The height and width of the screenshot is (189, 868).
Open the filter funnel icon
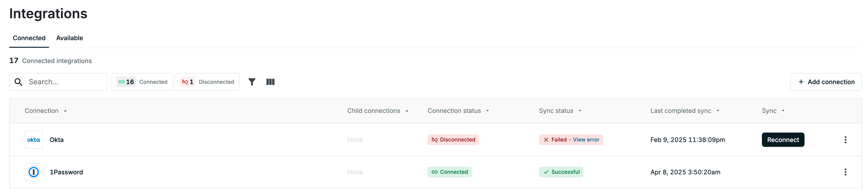tap(252, 82)
